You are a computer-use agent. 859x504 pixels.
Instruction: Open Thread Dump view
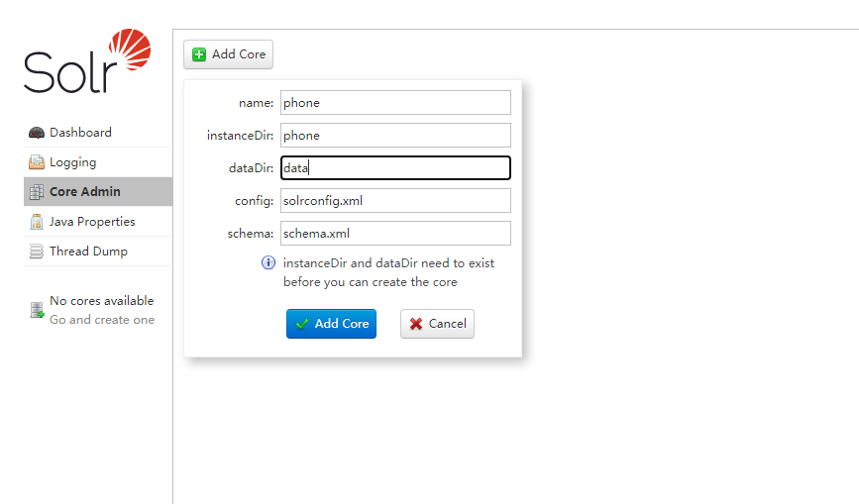[88, 252]
